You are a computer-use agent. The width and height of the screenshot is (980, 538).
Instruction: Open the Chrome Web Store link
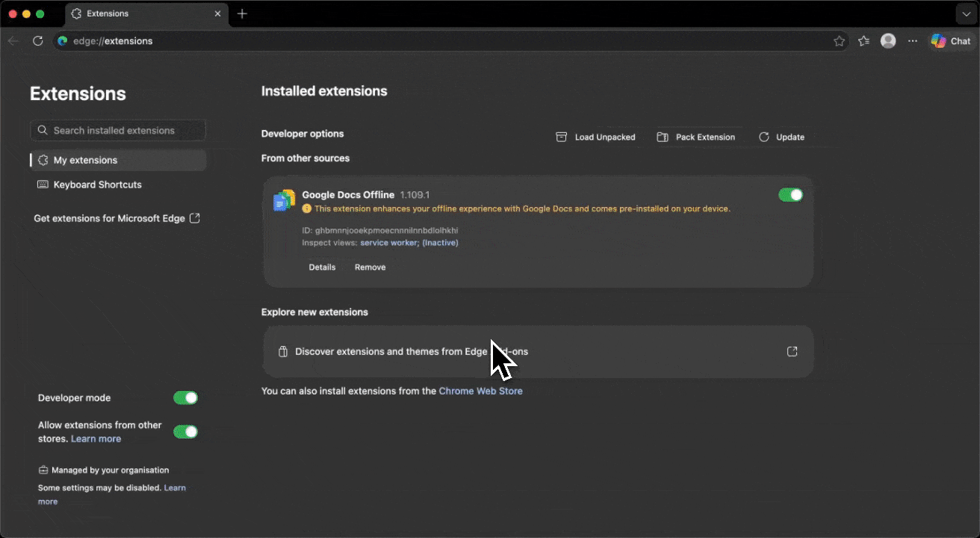click(480, 391)
